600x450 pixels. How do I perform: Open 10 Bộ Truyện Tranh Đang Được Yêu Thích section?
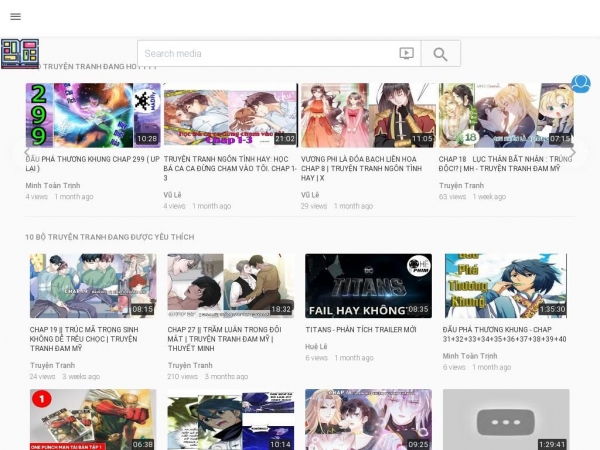point(110,237)
